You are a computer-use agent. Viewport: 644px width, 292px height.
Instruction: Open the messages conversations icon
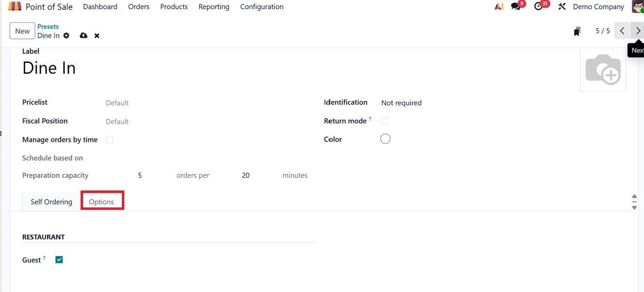tap(515, 7)
